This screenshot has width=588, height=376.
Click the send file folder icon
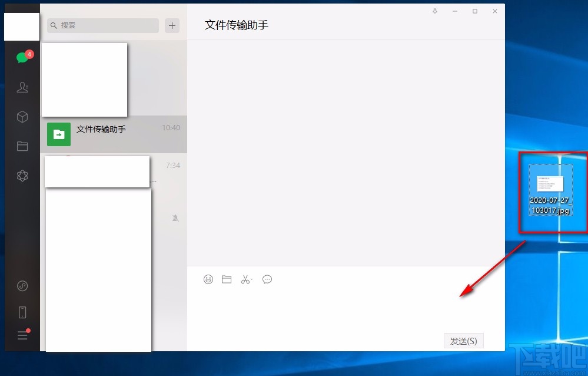227,279
